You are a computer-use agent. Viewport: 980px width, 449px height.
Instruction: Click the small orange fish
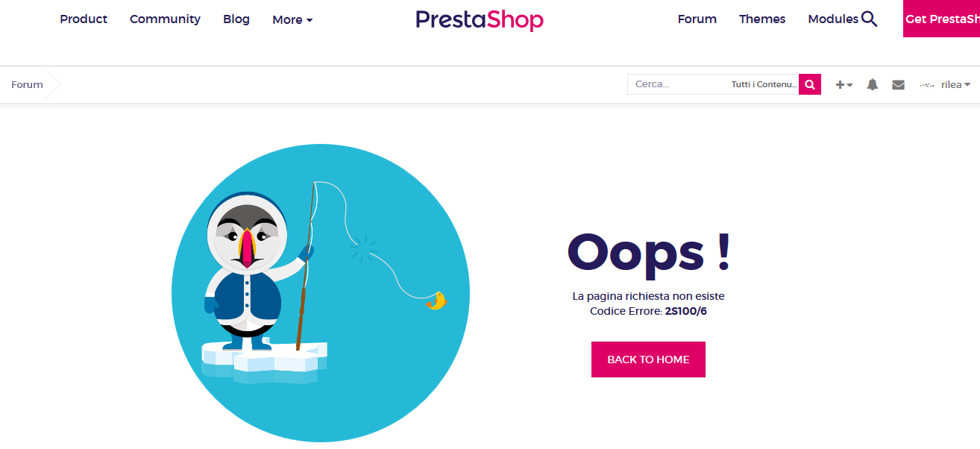pos(436,301)
